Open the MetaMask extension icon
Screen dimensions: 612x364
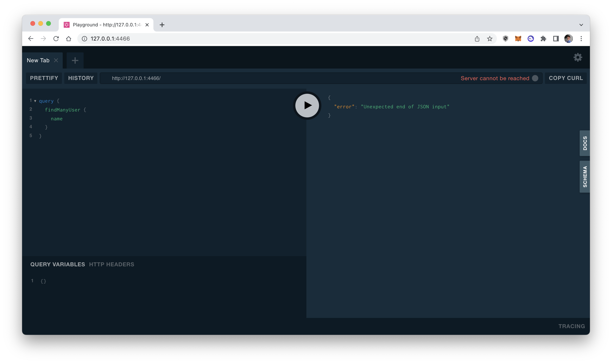coord(518,39)
